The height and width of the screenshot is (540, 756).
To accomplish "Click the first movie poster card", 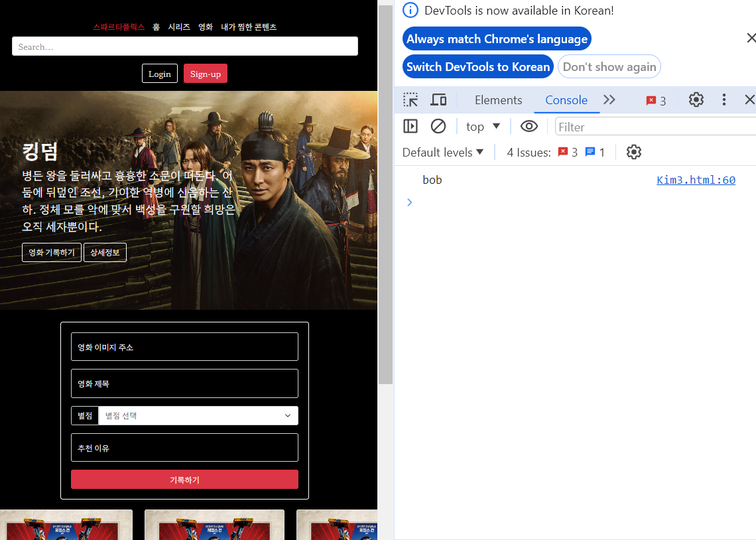I will [x=66, y=525].
